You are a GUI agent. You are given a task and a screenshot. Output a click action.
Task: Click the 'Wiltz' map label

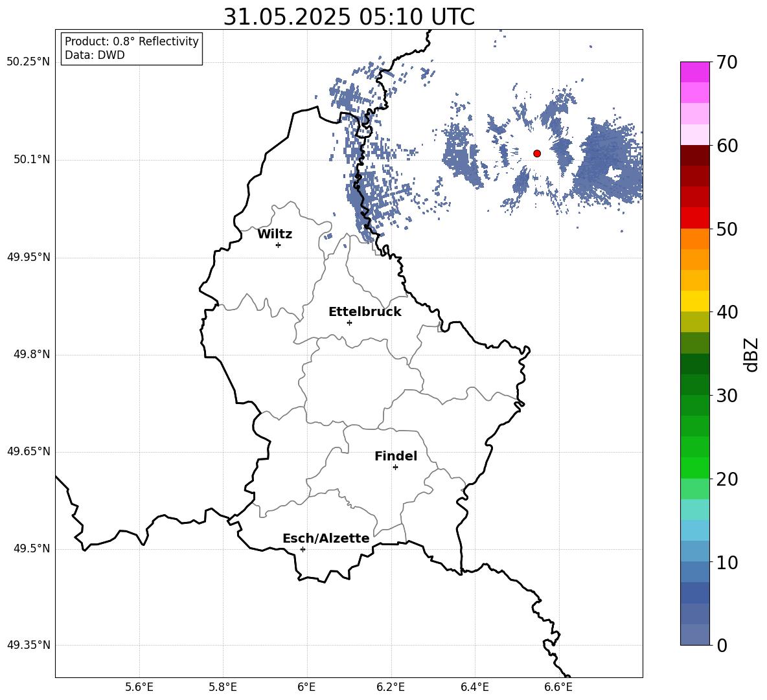pos(275,234)
